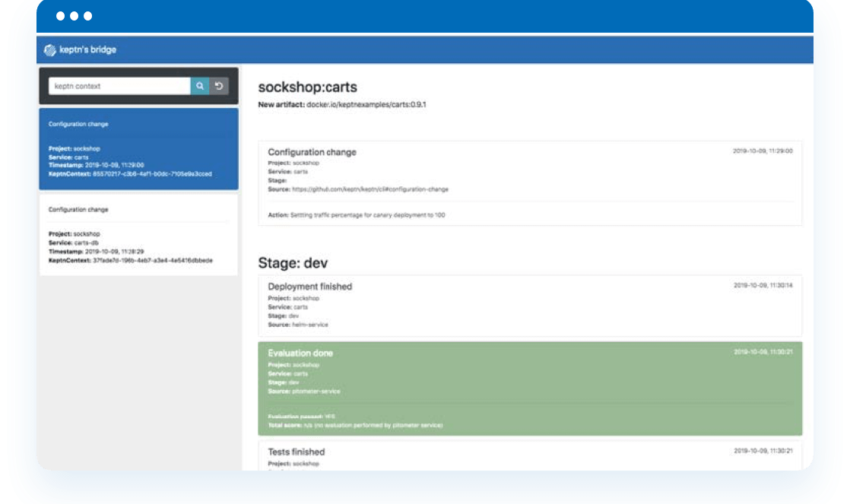850x504 pixels.
Task: Open the keptn's bridge title link
Action: (87, 50)
